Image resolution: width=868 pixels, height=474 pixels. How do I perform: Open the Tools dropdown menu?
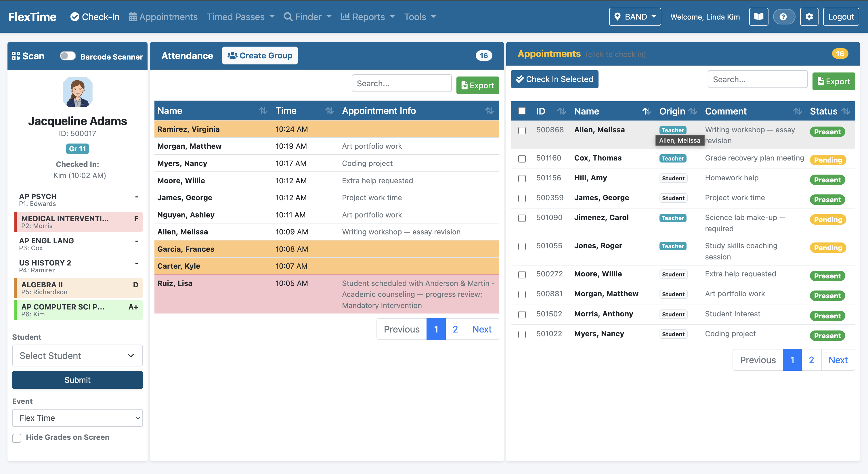click(x=420, y=17)
